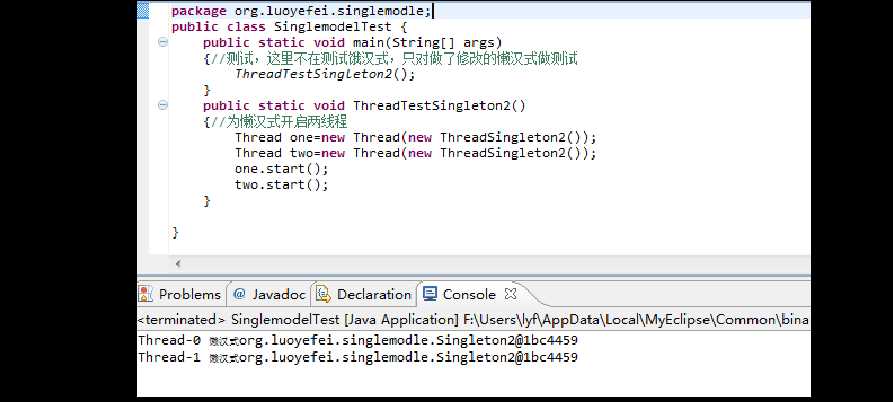This screenshot has height=402, width=893.
Task: Click the package declaration line
Action: 302,11
